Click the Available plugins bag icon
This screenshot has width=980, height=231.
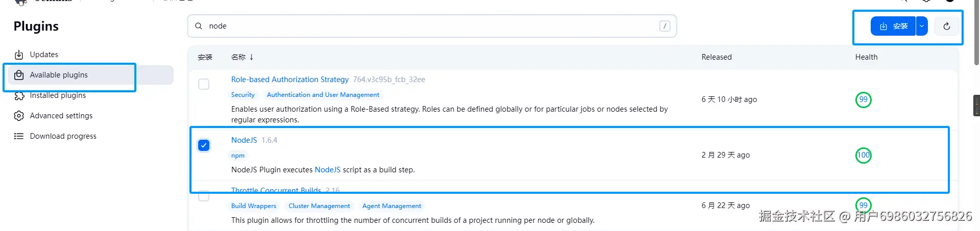tap(19, 75)
